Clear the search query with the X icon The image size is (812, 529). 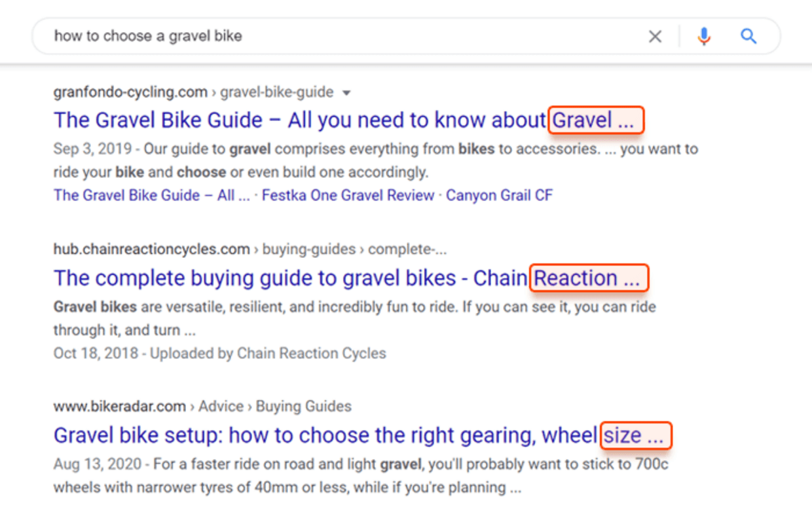click(655, 37)
